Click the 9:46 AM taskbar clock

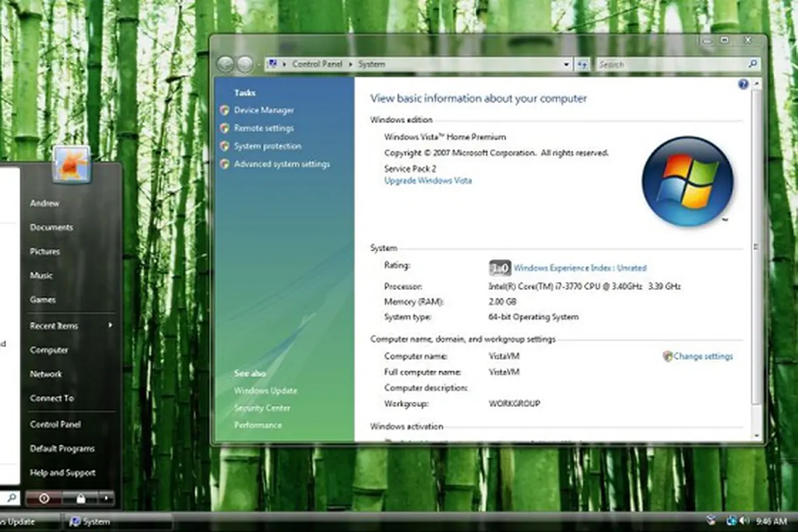773,521
